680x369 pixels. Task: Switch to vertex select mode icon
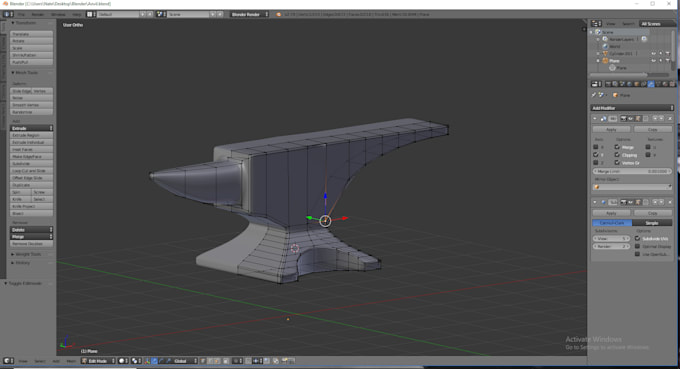click(203, 361)
